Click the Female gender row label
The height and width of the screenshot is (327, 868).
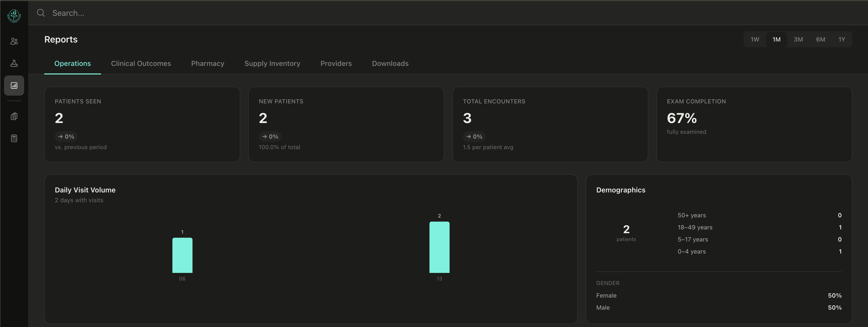(x=606, y=296)
